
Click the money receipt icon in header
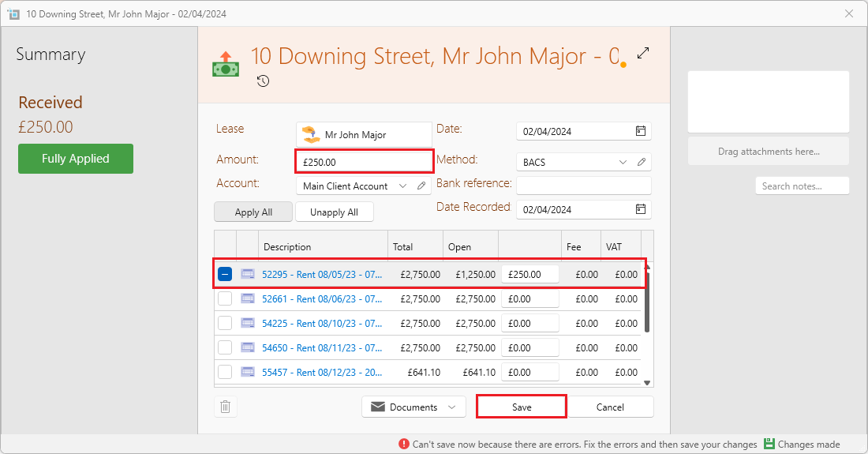coord(226,64)
